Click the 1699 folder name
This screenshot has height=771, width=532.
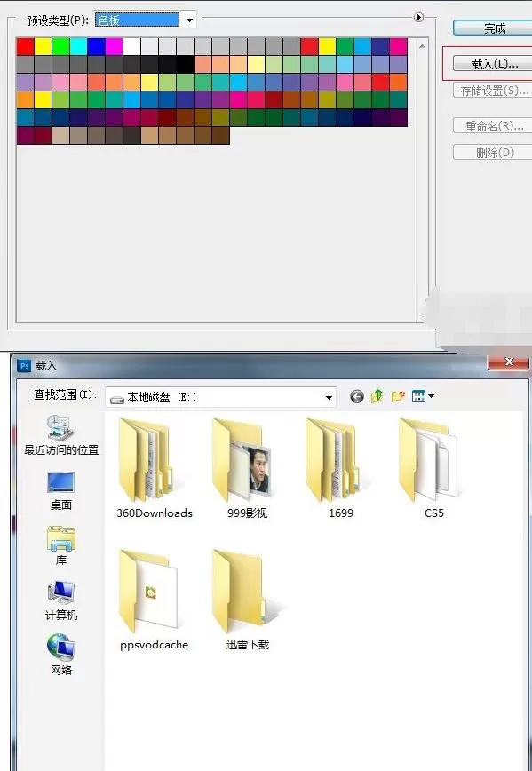[x=341, y=513]
